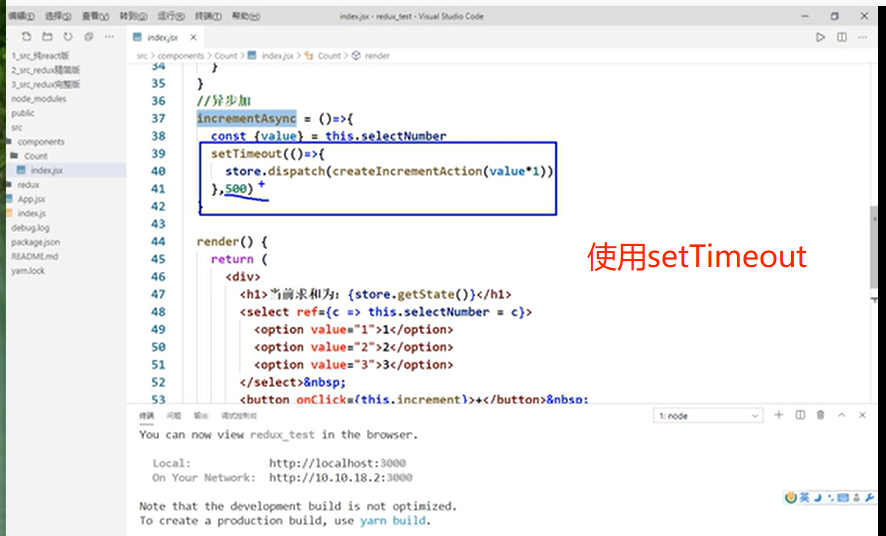Select the Debug Console (调试控制台) panel tab
Viewport: 886px width, 536px height.
coord(239,416)
